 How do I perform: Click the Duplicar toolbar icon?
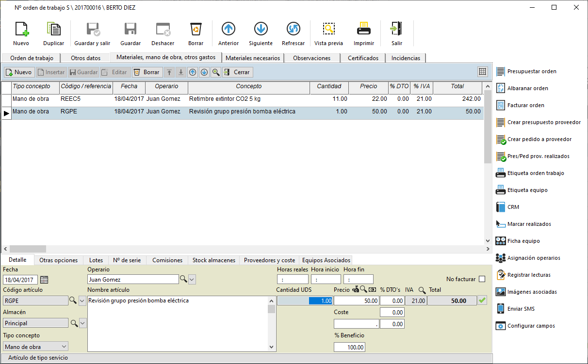(53, 30)
